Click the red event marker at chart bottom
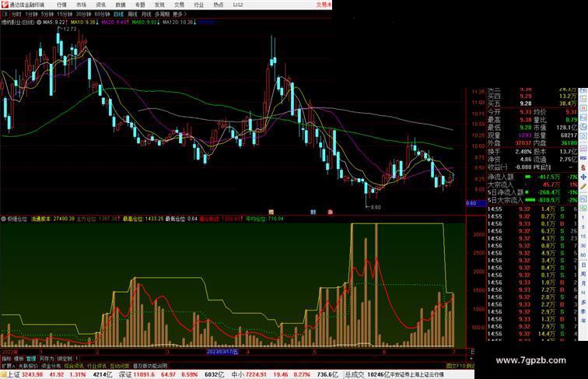Screen dimensions: 588x379 pos(331,212)
